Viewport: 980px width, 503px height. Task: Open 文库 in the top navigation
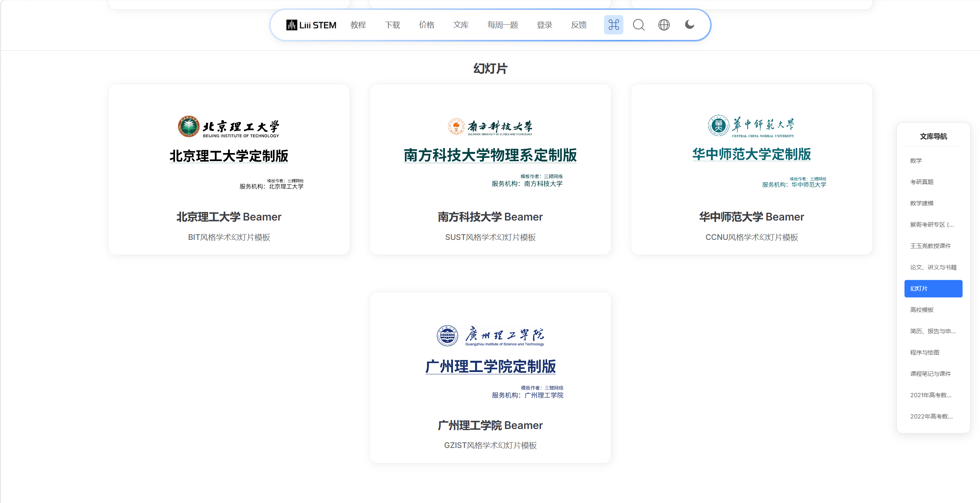tap(461, 25)
